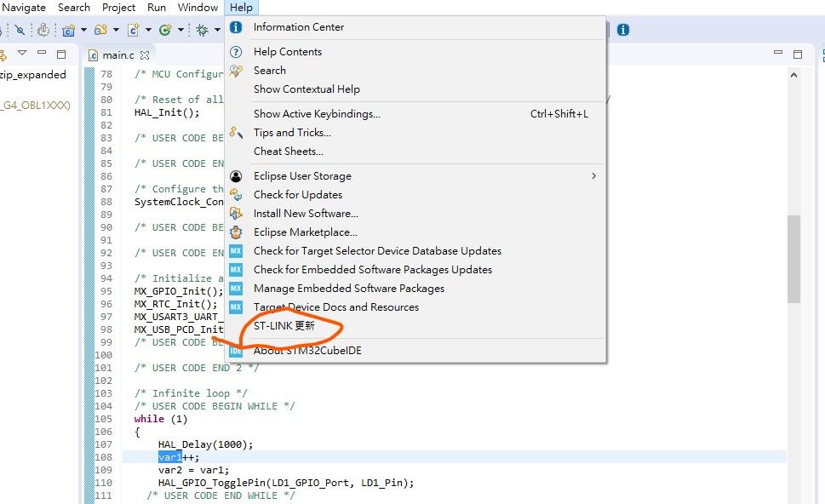Click the Eclipse Marketplace icon
Image resolution: width=825 pixels, height=504 pixels.
point(236,232)
